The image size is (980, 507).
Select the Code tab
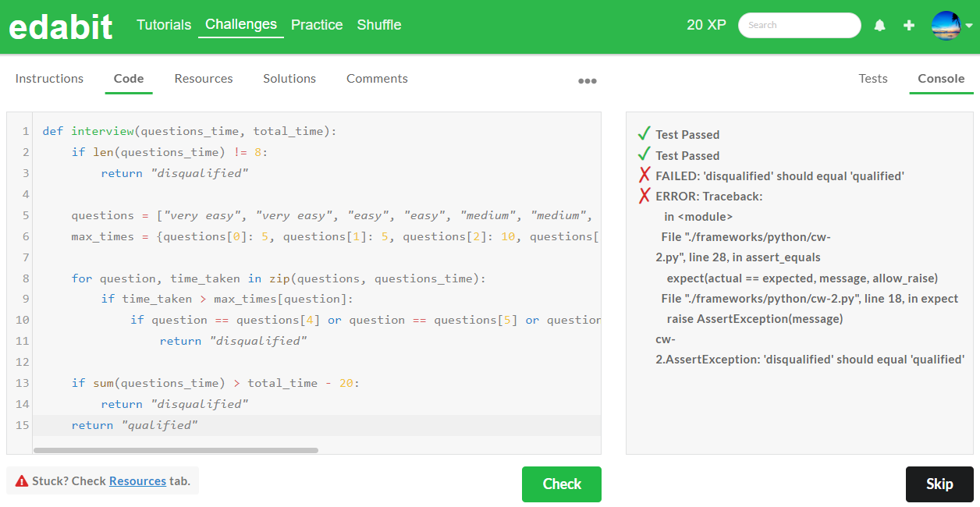(x=129, y=78)
